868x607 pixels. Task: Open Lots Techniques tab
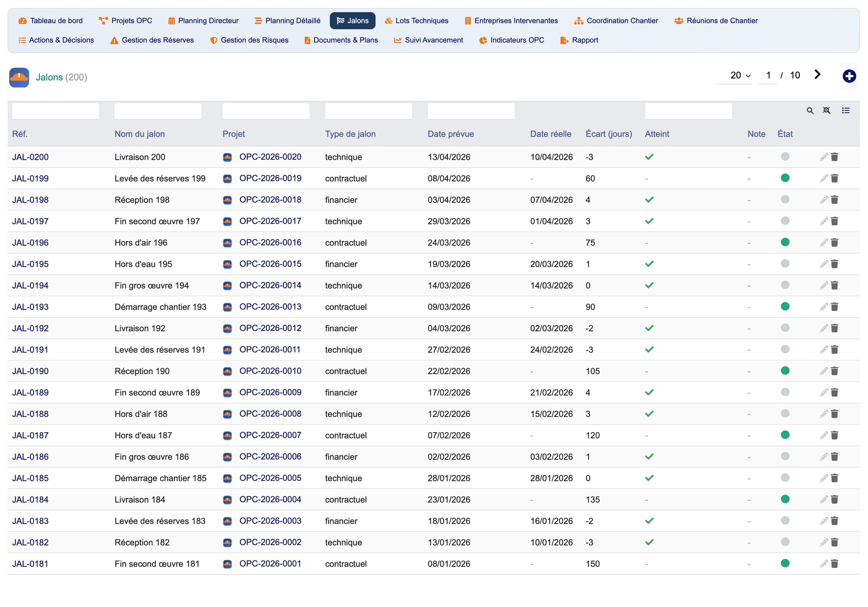point(417,21)
